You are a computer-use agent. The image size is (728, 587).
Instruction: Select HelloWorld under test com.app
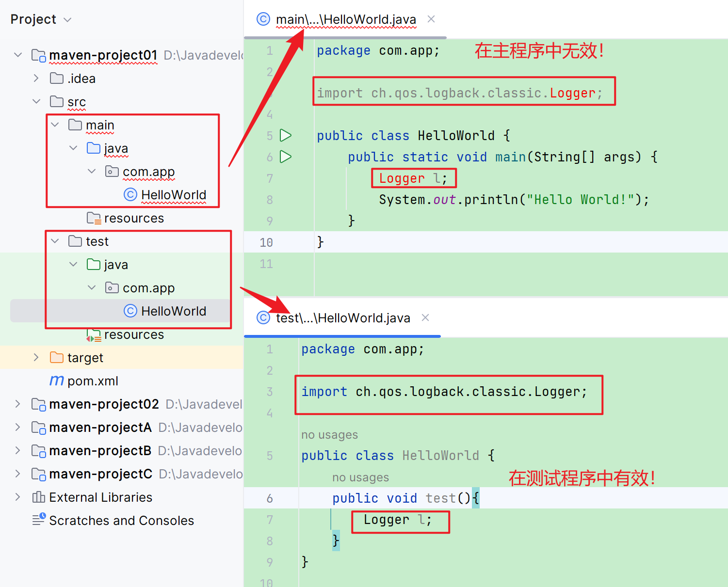(x=174, y=311)
